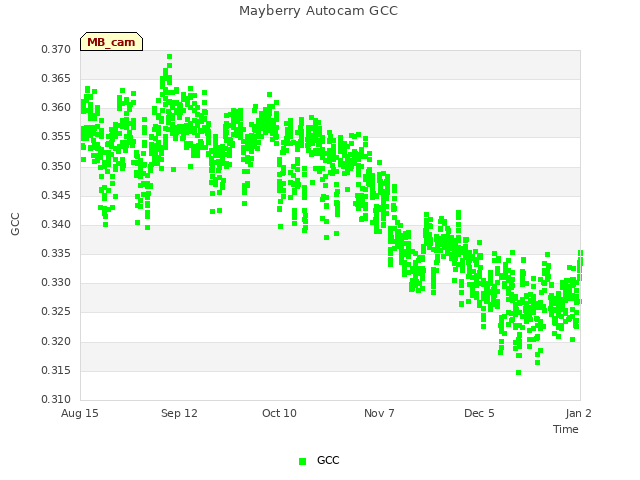Screen dimensions: 640x480
Task: Click the green GCC legend square
Action: (302, 461)
